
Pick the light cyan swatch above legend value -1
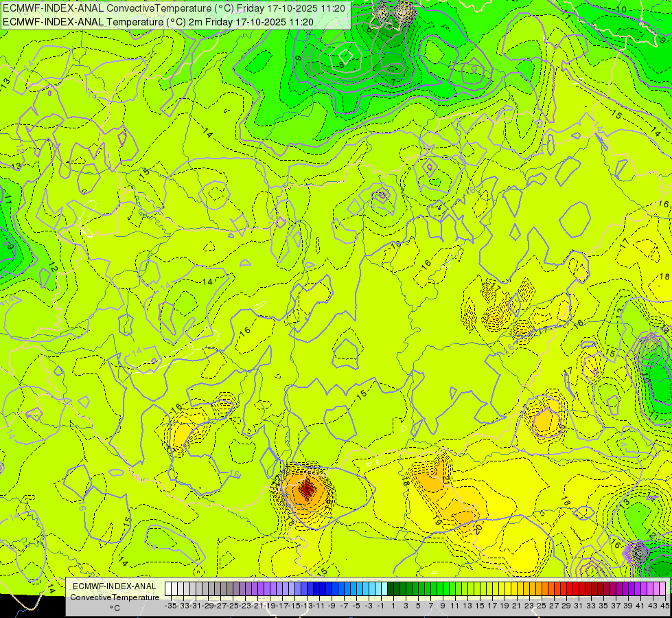tap(378, 589)
